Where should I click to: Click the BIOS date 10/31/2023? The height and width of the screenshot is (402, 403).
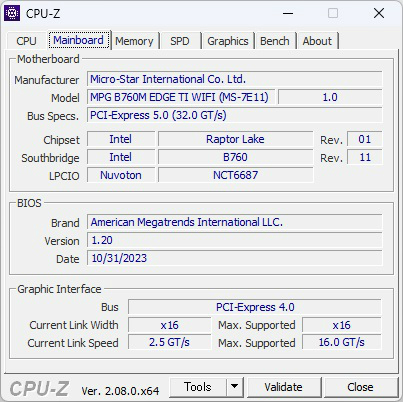[x=235, y=258]
